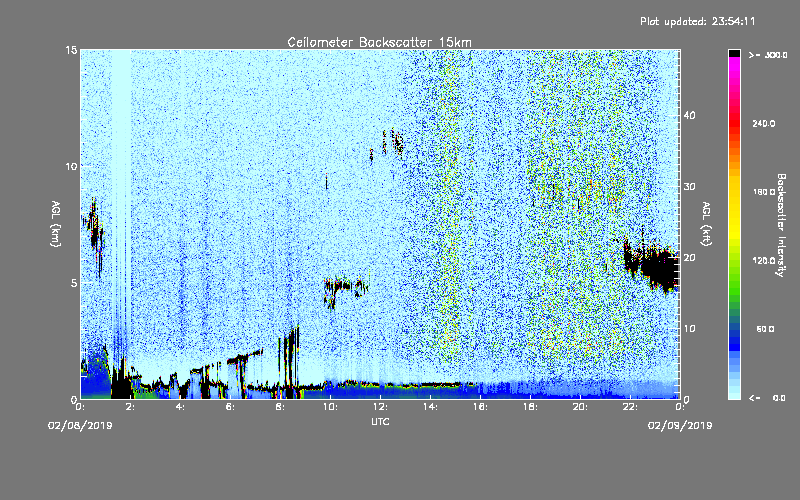Click the left AGL (km) axis label
Screen dimensions: 800x500
(56, 223)
